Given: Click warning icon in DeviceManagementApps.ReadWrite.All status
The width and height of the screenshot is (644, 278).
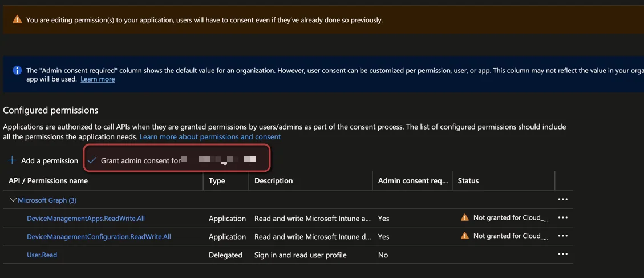Looking at the screenshot, I should 464,217.
